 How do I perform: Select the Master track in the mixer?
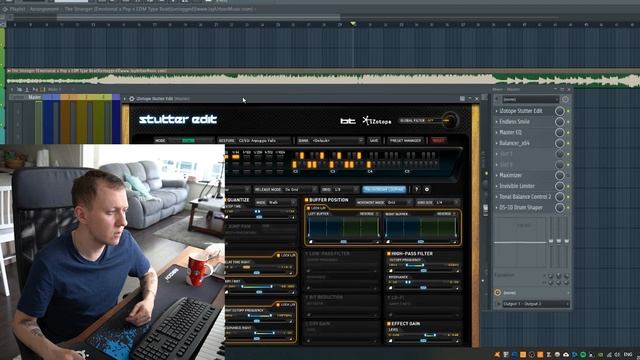(x=34, y=97)
